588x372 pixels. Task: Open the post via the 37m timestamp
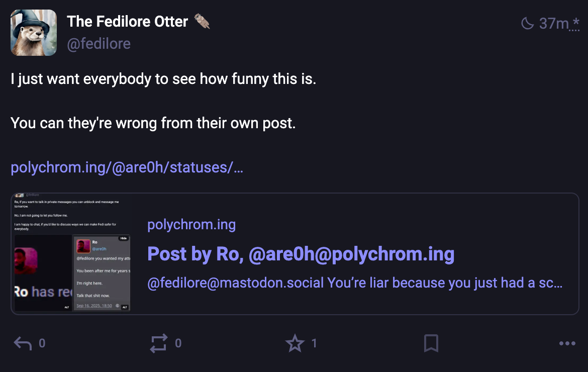(x=553, y=23)
